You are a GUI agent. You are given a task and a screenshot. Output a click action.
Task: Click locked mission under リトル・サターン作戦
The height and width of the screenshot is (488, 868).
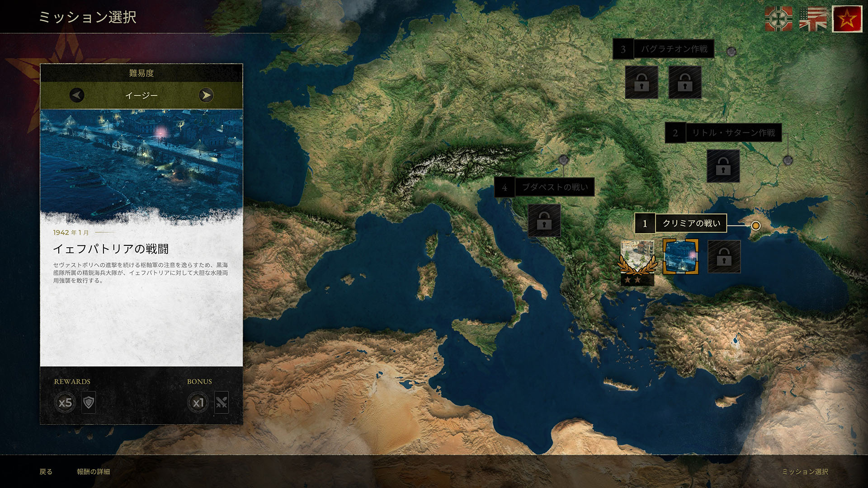(723, 166)
